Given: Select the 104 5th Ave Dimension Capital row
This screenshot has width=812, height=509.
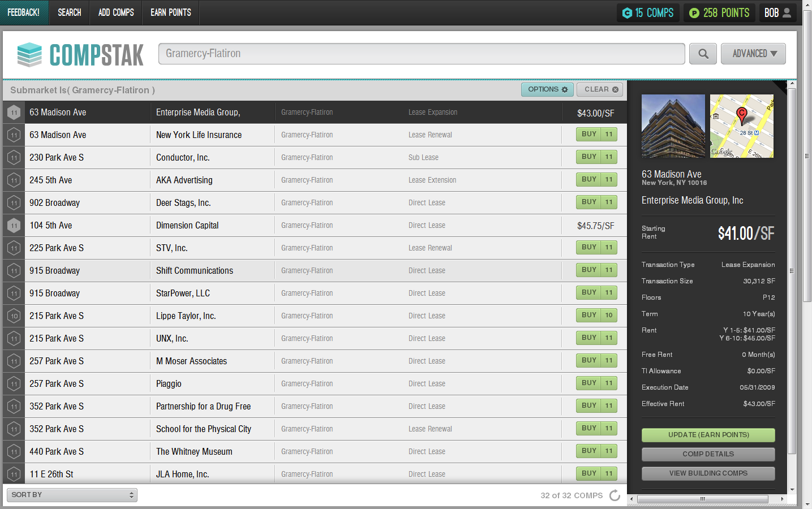Looking at the screenshot, I should tap(315, 226).
